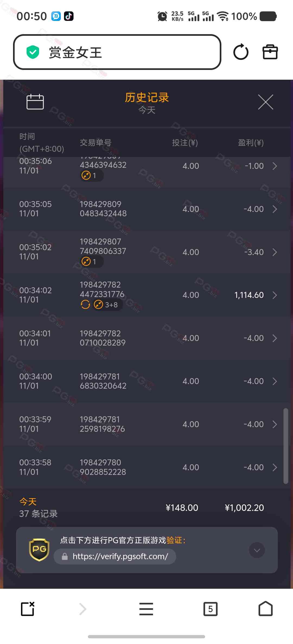Tap the browser forward arrow
Image resolution: width=293 pixels, height=644 pixels.
click(83, 609)
